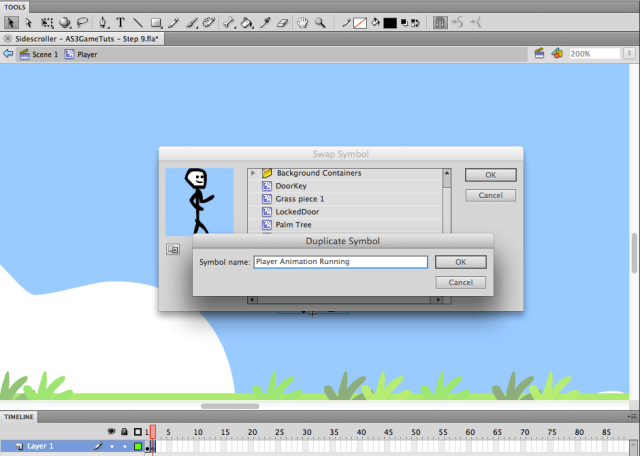Select the Pencil tool

point(174,22)
